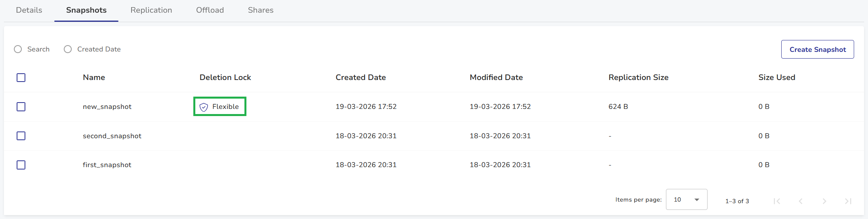Click the Create Snapshot button
The width and height of the screenshot is (868, 219).
click(817, 50)
